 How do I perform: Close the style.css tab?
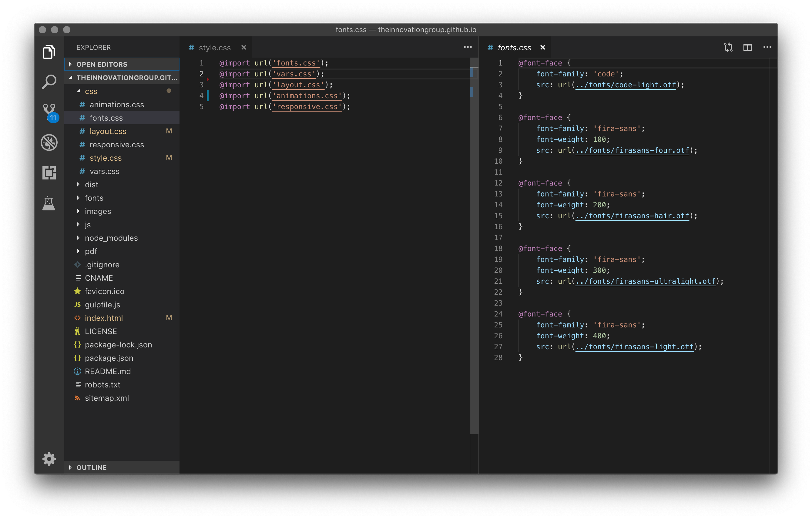(x=243, y=48)
